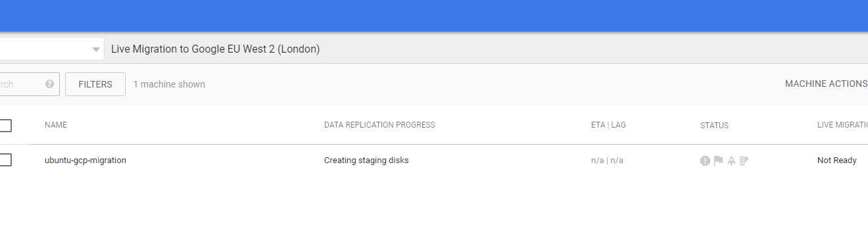Open the FILTERS button
The height and width of the screenshot is (248, 868).
click(x=95, y=84)
